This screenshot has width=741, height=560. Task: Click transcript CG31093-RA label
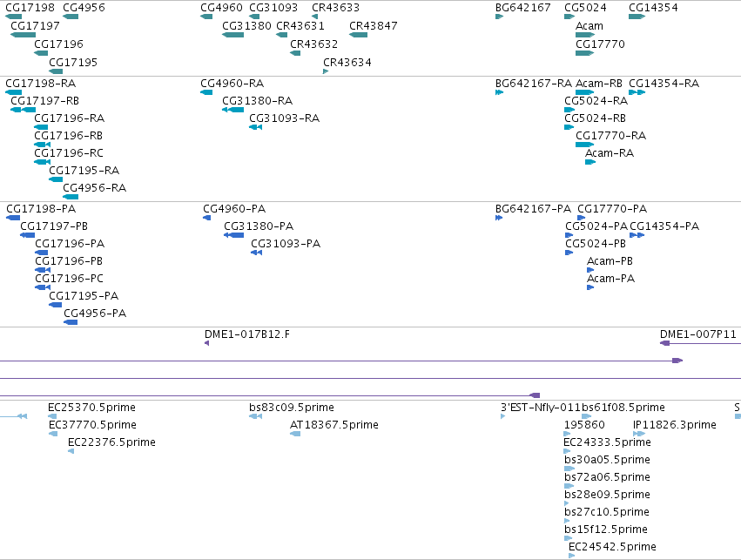point(285,118)
